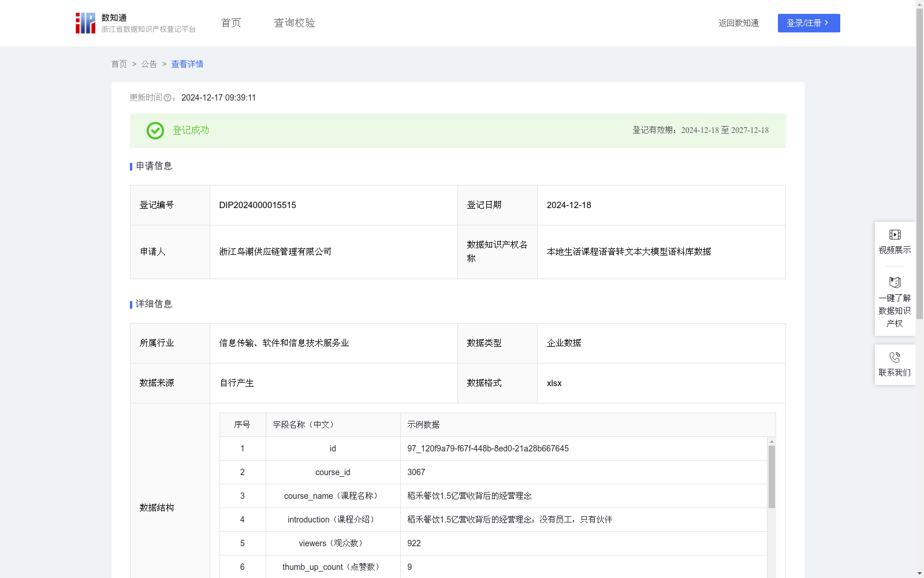The width and height of the screenshot is (924, 578).
Task: Click the 数据类型 label cell
Action: coord(498,343)
